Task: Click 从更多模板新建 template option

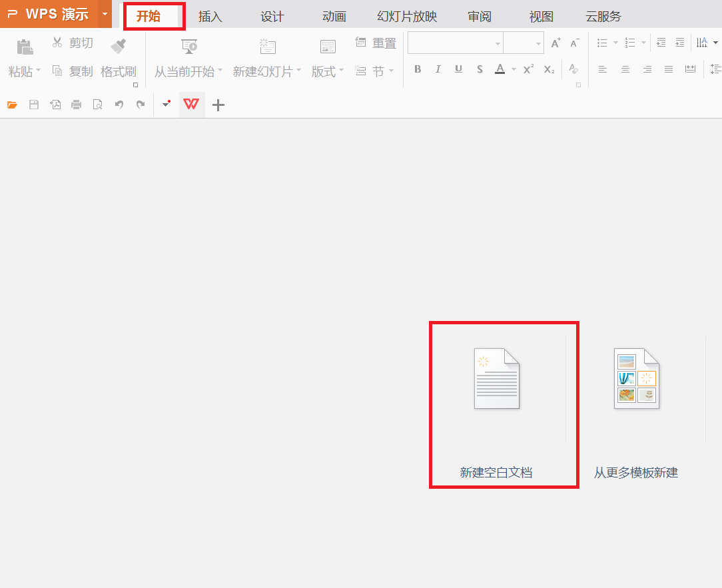Action: point(636,413)
